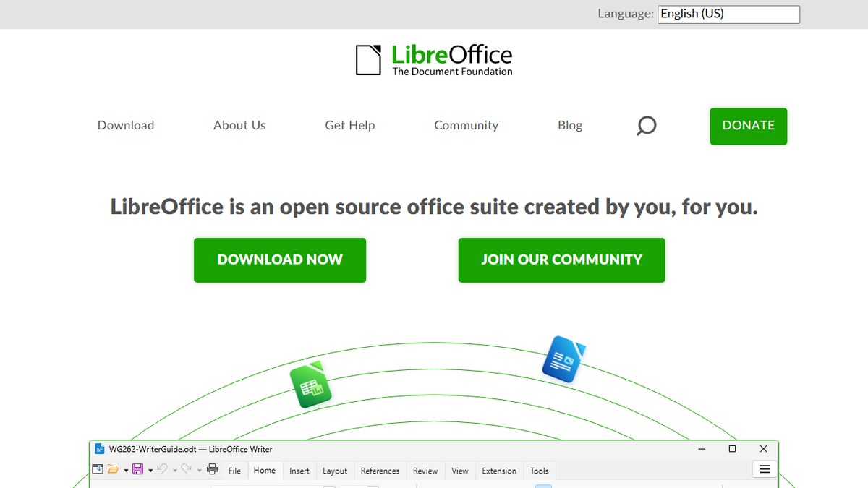The height and width of the screenshot is (488, 868).
Task: Click the Open folder icon in the Writer screenshot
Action: coord(113,469)
